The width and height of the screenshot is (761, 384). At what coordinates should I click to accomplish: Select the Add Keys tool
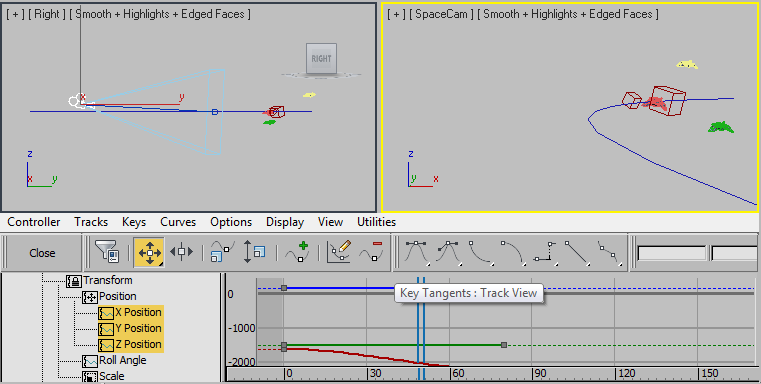pyautogui.click(x=297, y=252)
